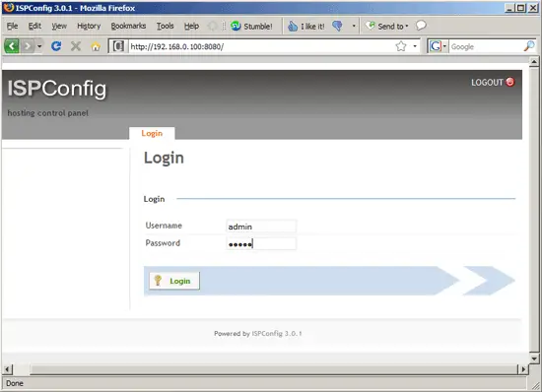This screenshot has height=392, width=542.
Task: Click the address bar URL field
Action: click(x=261, y=46)
